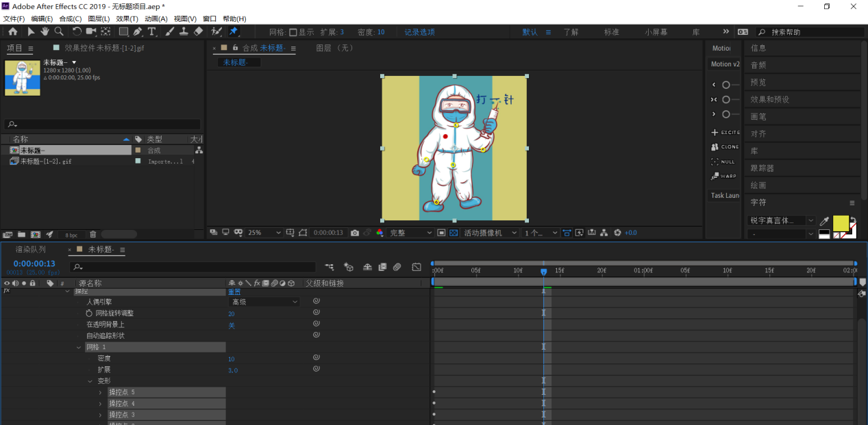Go to the Home screen icon
The height and width of the screenshot is (425, 868).
pyautogui.click(x=13, y=31)
